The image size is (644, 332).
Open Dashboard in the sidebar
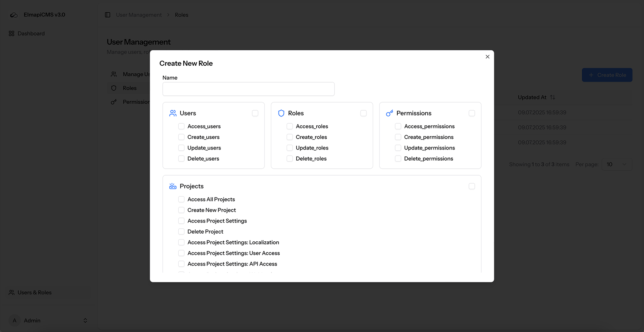(x=48, y=33)
